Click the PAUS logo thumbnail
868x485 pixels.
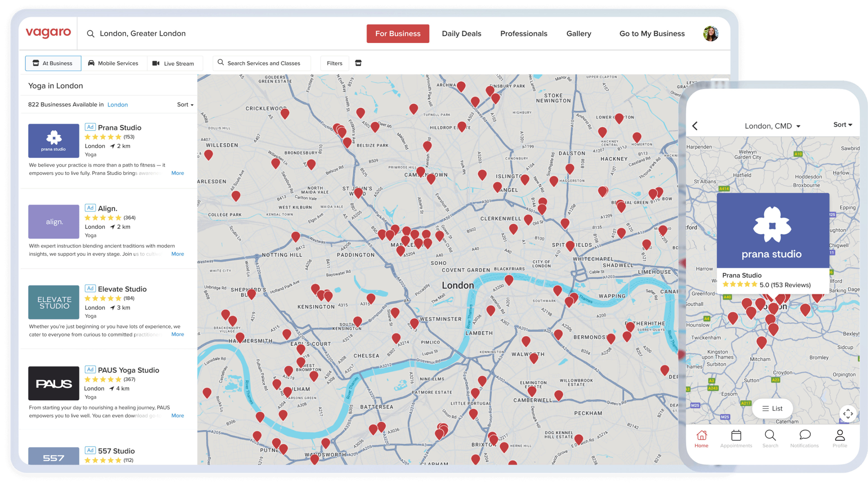coord(54,383)
